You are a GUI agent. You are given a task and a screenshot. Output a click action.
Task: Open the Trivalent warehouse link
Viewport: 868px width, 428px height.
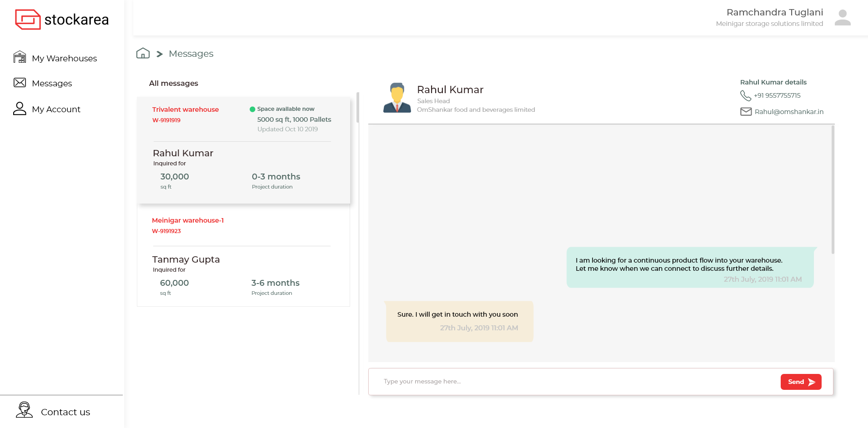186,109
